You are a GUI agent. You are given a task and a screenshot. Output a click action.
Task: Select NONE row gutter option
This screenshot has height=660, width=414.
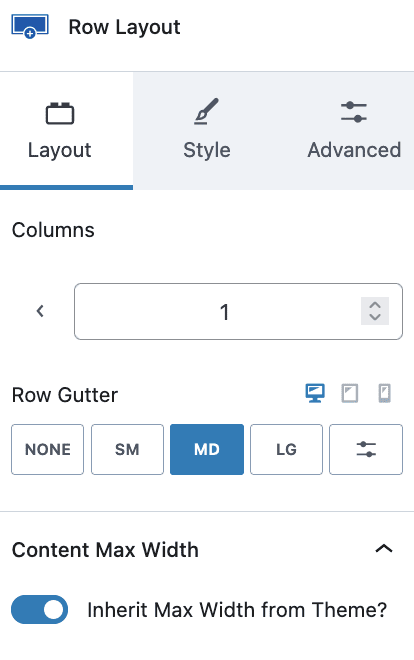coord(48,450)
